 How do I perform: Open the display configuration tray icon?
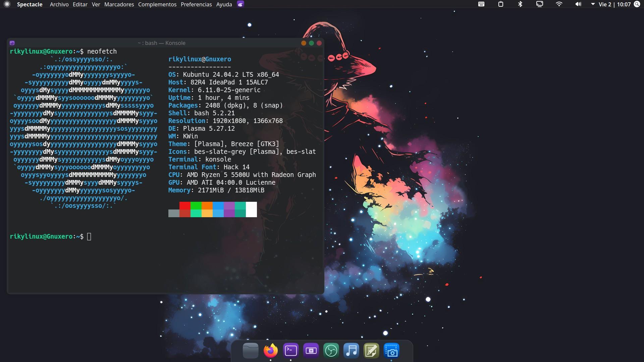(x=540, y=4)
